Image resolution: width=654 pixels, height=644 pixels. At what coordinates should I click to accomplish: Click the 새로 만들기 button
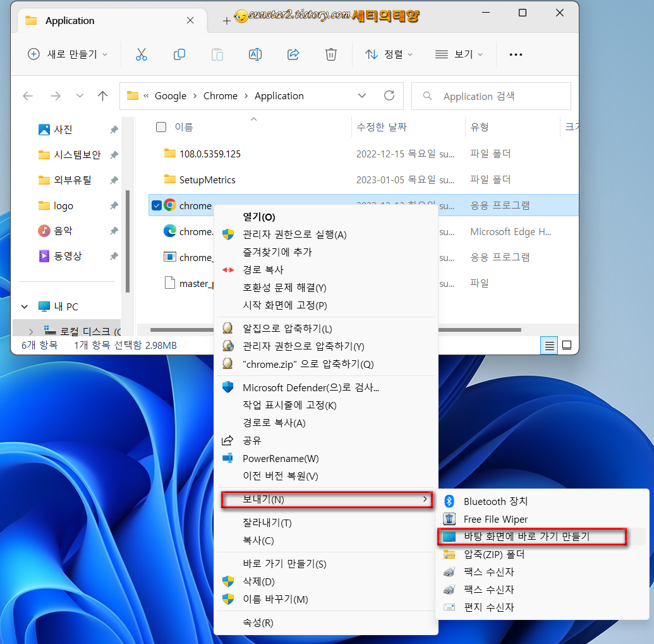coord(67,54)
